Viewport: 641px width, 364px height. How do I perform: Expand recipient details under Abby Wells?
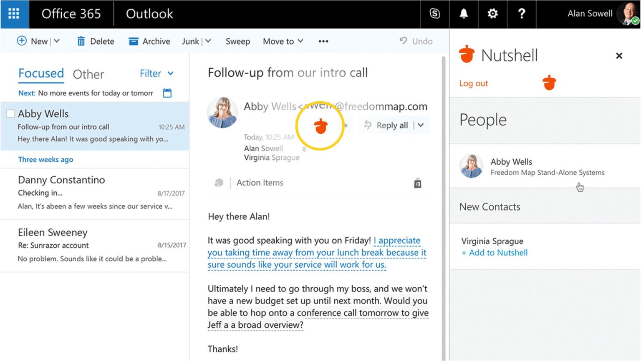[x=304, y=149]
